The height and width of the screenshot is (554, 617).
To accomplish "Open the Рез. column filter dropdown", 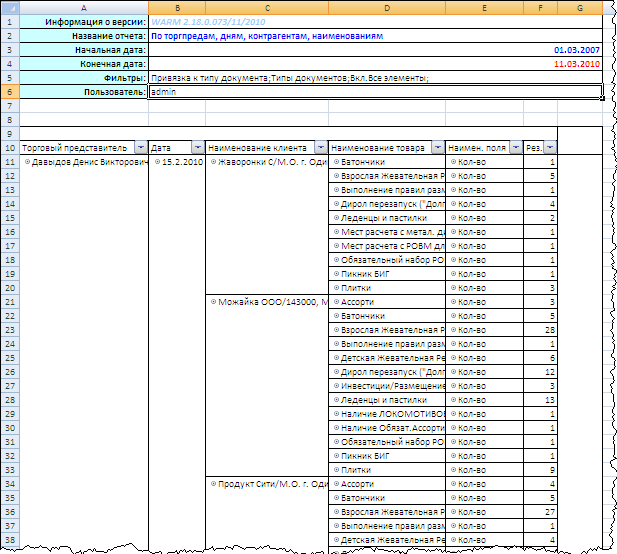I will (x=550, y=147).
